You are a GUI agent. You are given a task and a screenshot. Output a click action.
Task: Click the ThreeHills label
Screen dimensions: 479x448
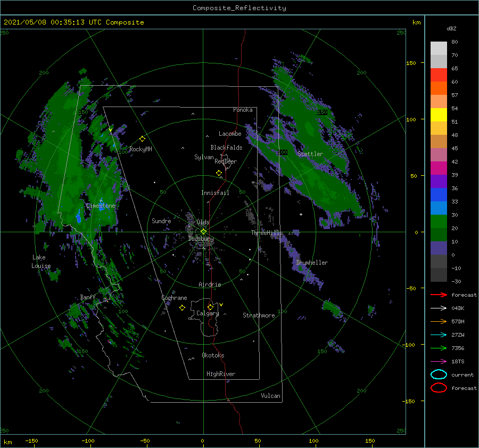pos(267,233)
